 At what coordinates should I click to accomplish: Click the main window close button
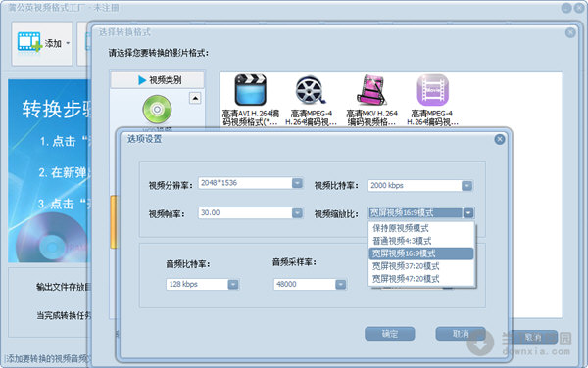[579, 8]
